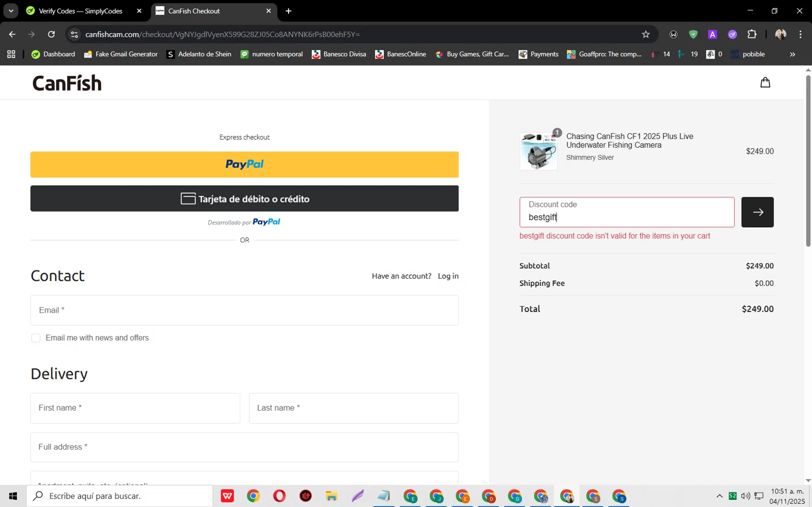
Task: Click the product title Chasing CanFish CF1
Action: (630, 141)
